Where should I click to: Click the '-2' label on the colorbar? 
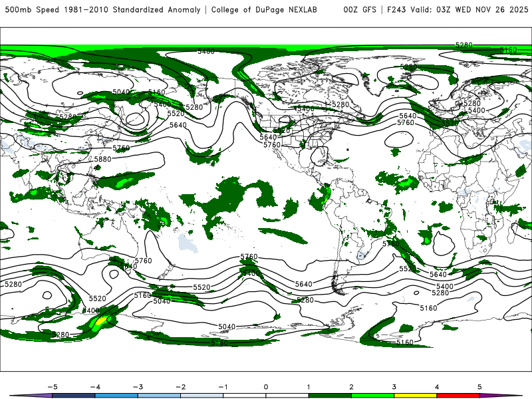click(180, 387)
